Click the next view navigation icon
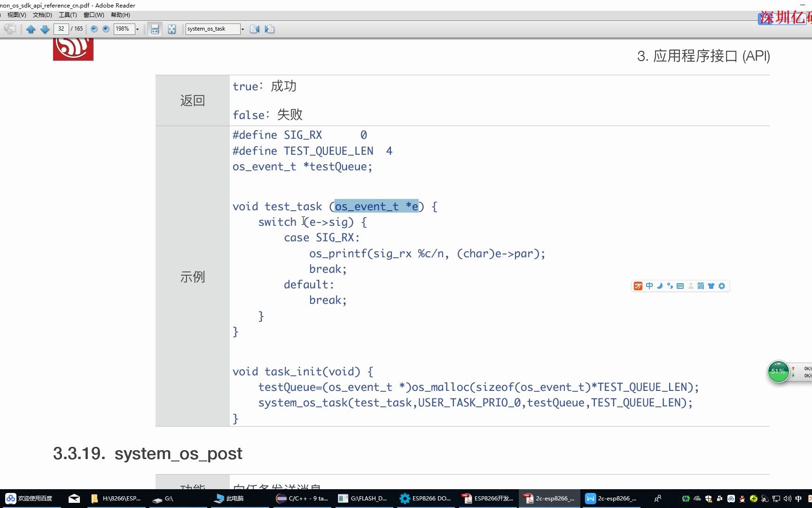The image size is (812, 508). (270, 29)
